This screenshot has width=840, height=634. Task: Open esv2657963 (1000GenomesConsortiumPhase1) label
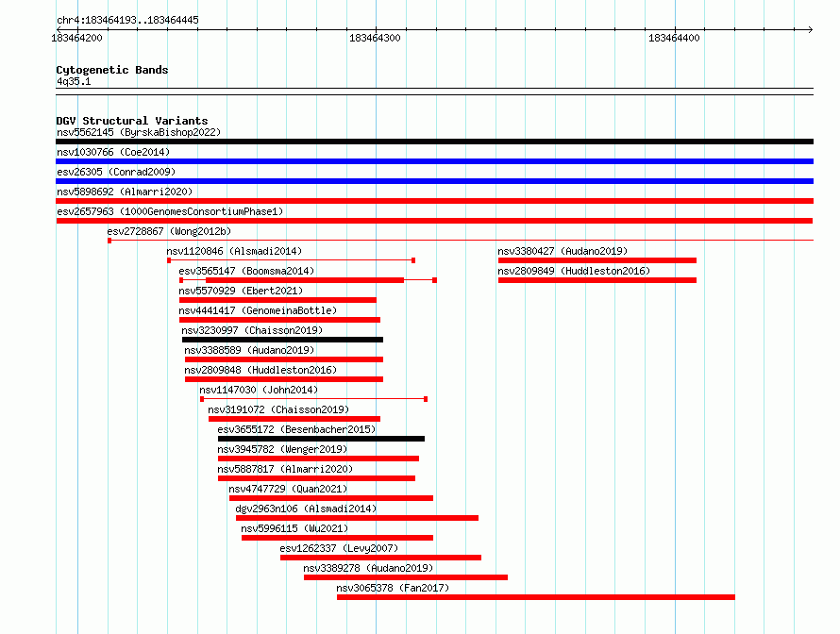point(170,211)
